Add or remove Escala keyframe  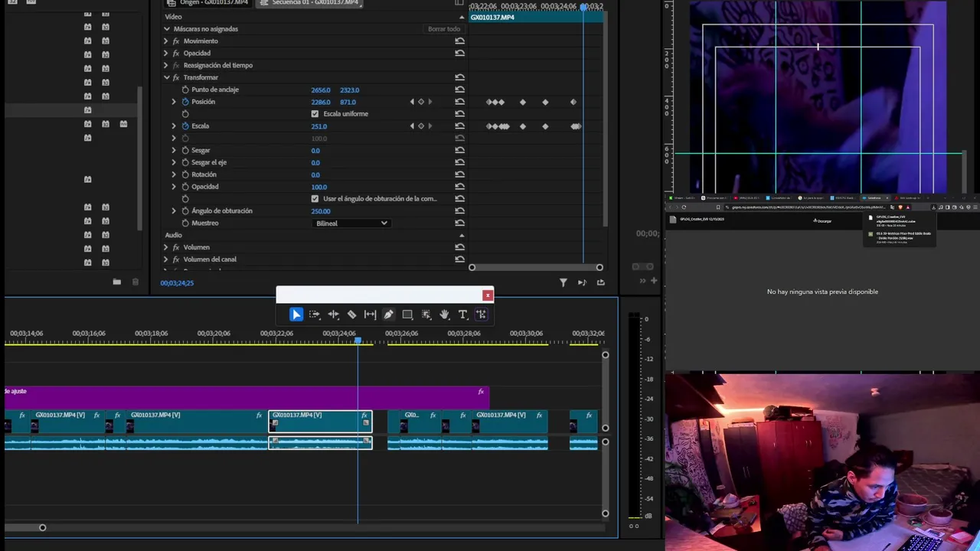click(420, 126)
